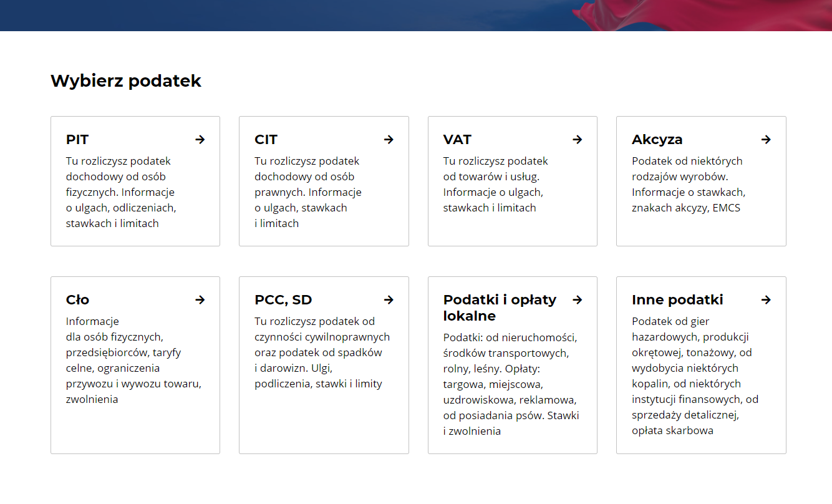Select the VAT heading link
The height and width of the screenshot is (504, 832).
457,140
